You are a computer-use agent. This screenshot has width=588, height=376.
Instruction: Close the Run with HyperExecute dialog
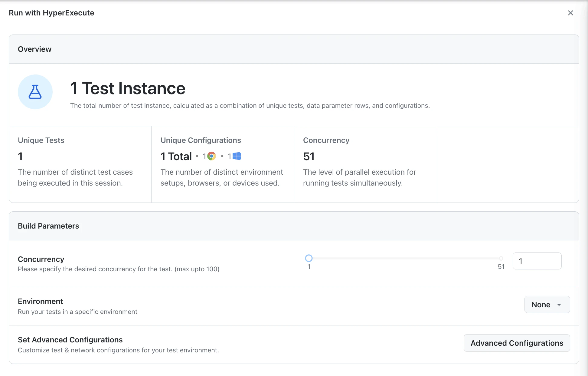[570, 13]
